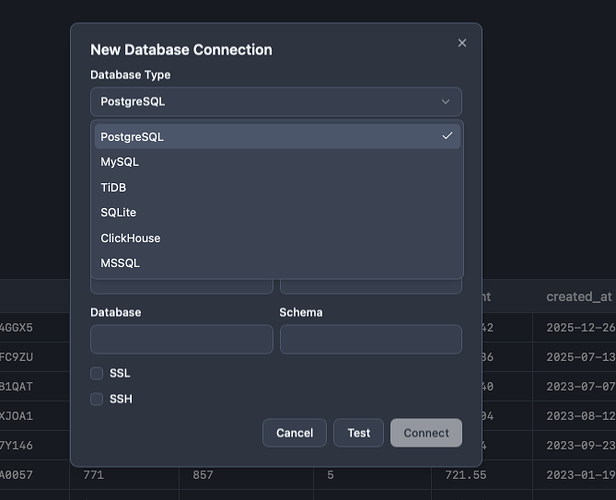Close the New Database Connection dialog
Viewport: 616px width, 500px height.
pyautogui.click(x=462, y=43)
